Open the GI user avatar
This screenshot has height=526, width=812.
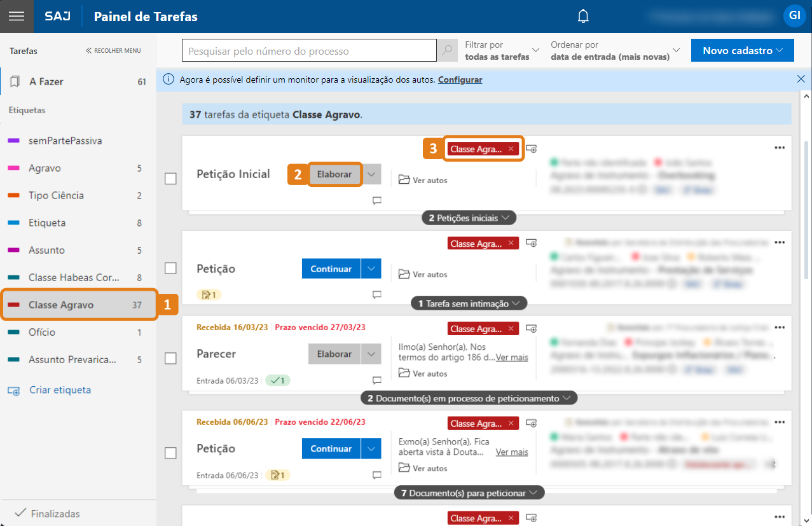click(794, 16)
